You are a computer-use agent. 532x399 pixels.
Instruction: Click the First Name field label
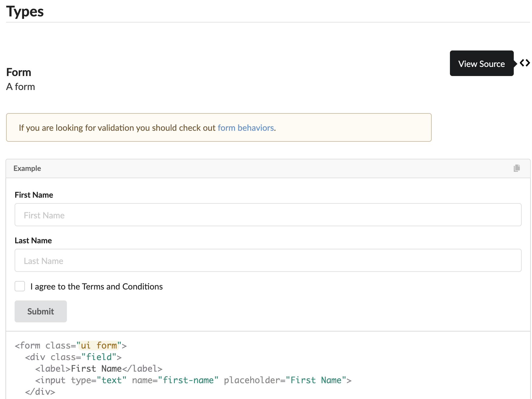pyautogui.click(x=34, y=195)
